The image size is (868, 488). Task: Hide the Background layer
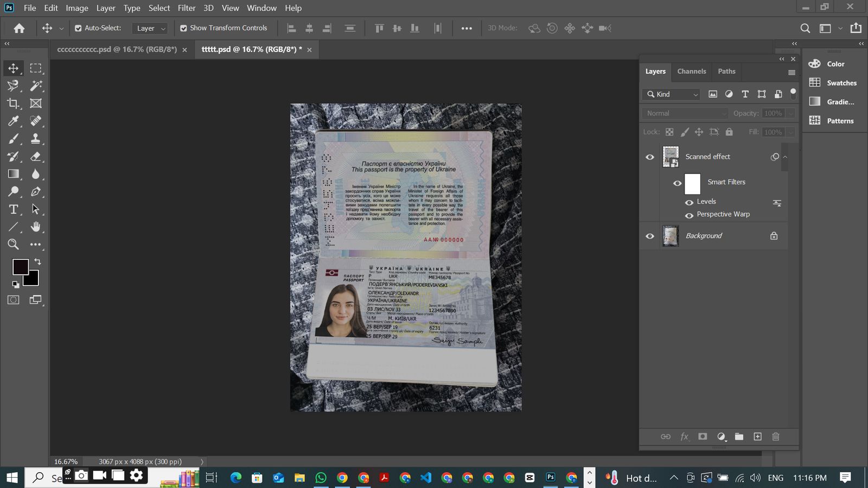(x=650, y=236)
